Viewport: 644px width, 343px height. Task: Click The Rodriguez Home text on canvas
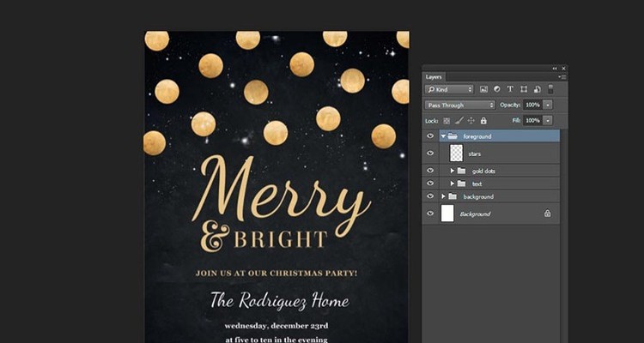tap(280, 301)
